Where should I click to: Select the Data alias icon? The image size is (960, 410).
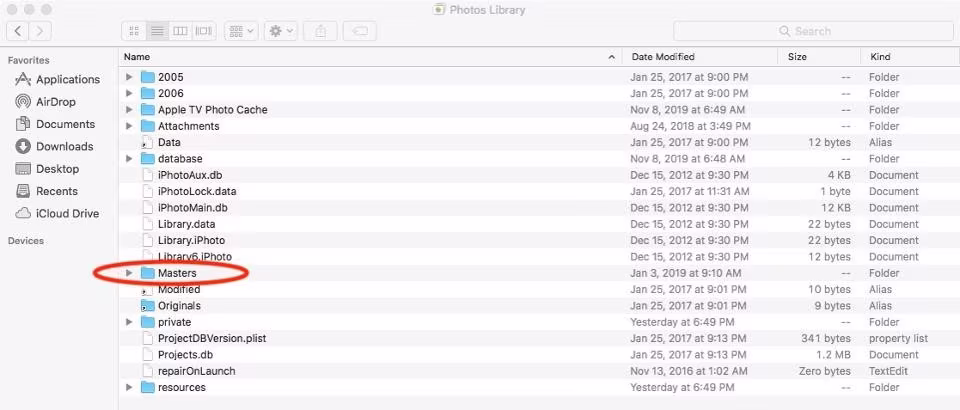tap(147, 143)
